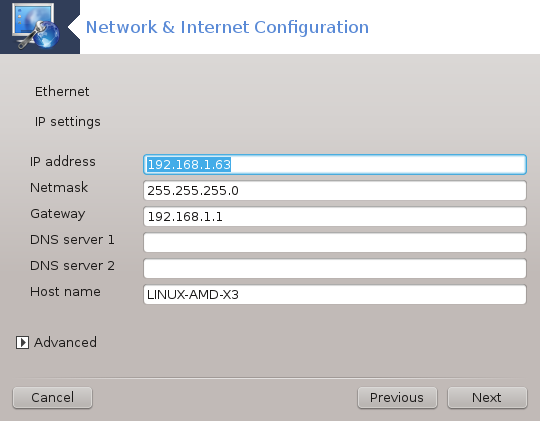Select the Host name field
This screenshot has width=540, height=421.
335,295
